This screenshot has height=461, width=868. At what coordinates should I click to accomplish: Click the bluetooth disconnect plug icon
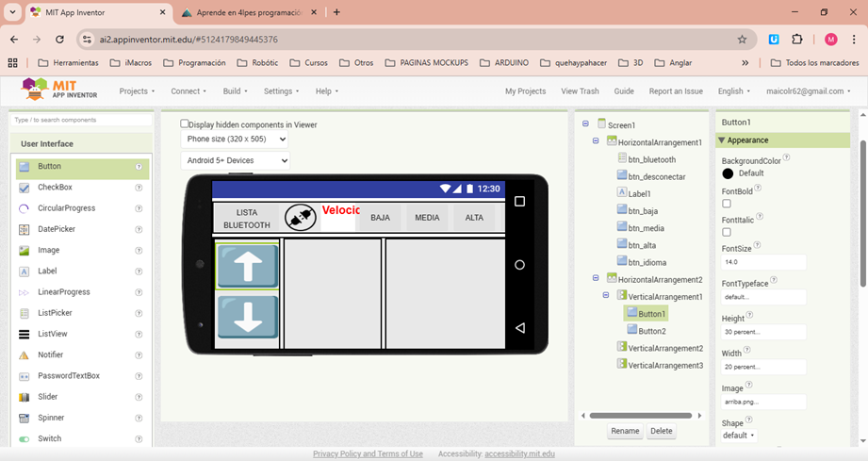click(301, 218)
